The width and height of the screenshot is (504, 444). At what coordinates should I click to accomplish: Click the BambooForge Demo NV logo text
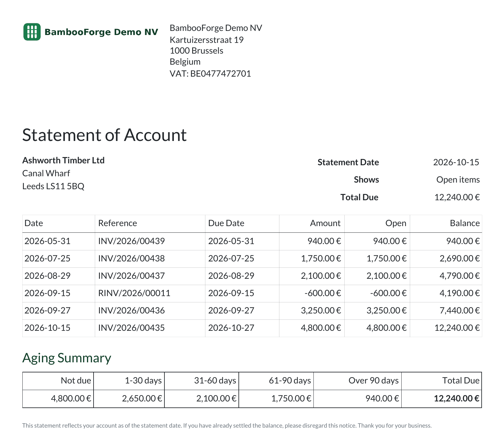pos(101,32)
